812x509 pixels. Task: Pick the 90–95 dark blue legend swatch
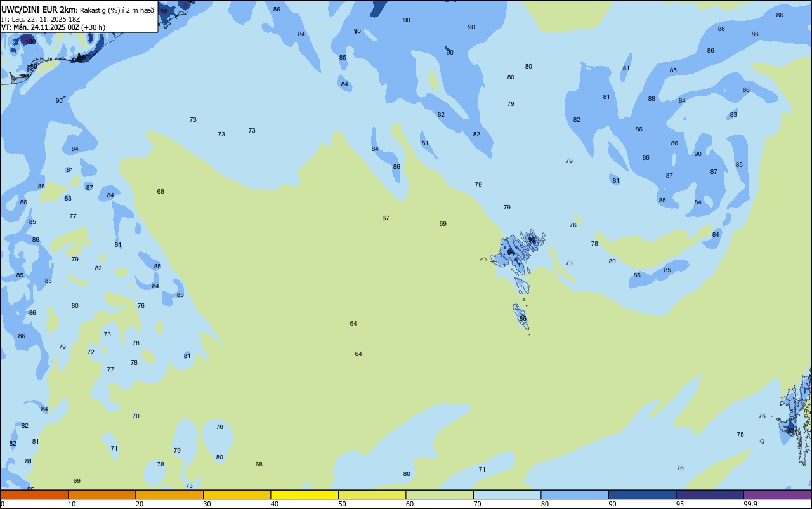click(642, 494)
